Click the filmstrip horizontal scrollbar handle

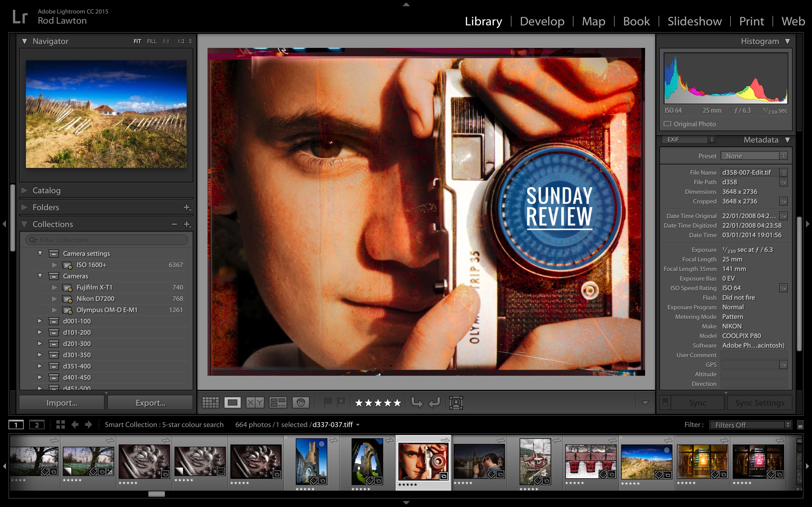[x=156, y=494]
